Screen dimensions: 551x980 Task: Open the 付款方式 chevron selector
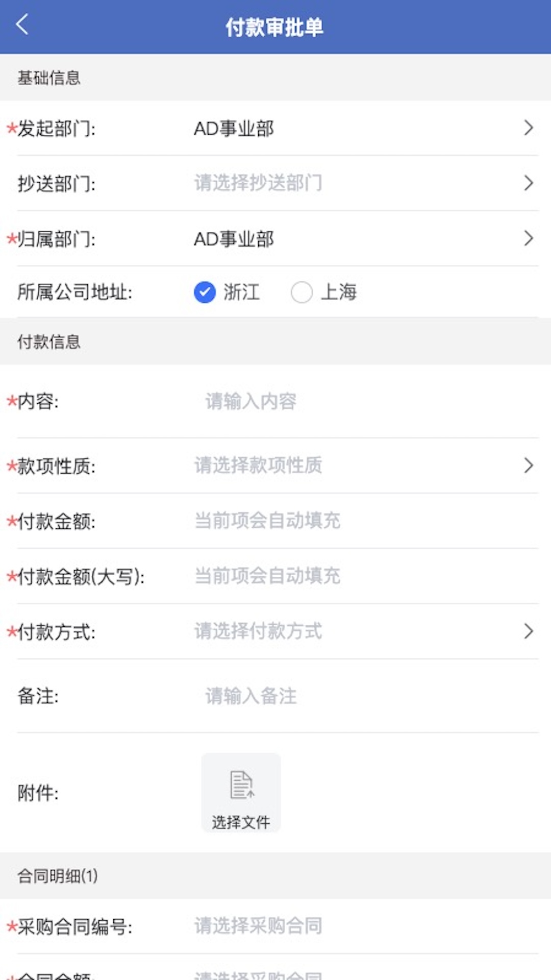pyautogui.click(x=528, y=631)
